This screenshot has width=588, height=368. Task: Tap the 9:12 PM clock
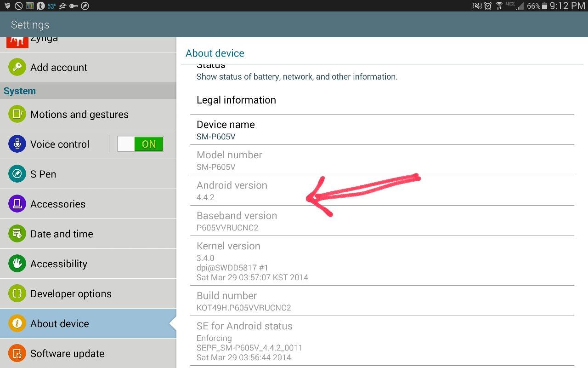click(x=567, y=6)
